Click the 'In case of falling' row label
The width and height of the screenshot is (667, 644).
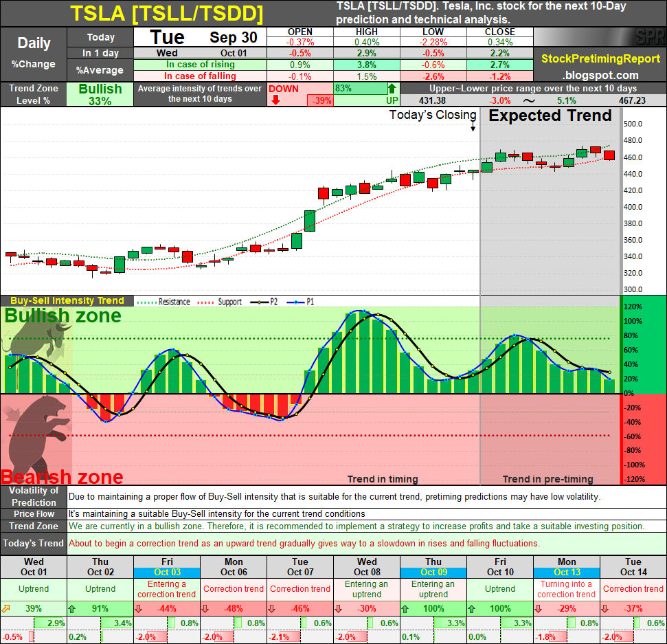[x=201, y=76]
